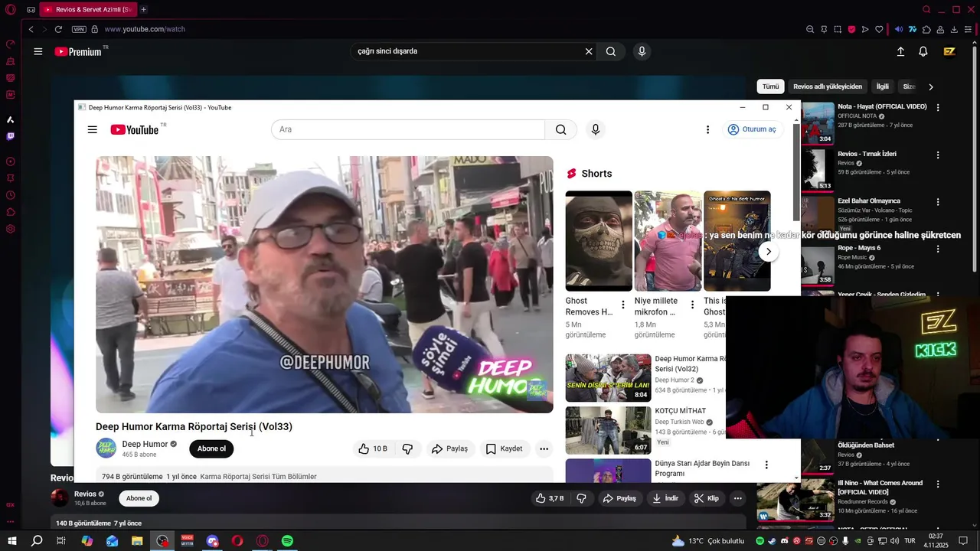Open Deep Humor Karma Röportaj Serisi (Vol32) thumbnail
The image size is (980, 551).
point(608,378)
